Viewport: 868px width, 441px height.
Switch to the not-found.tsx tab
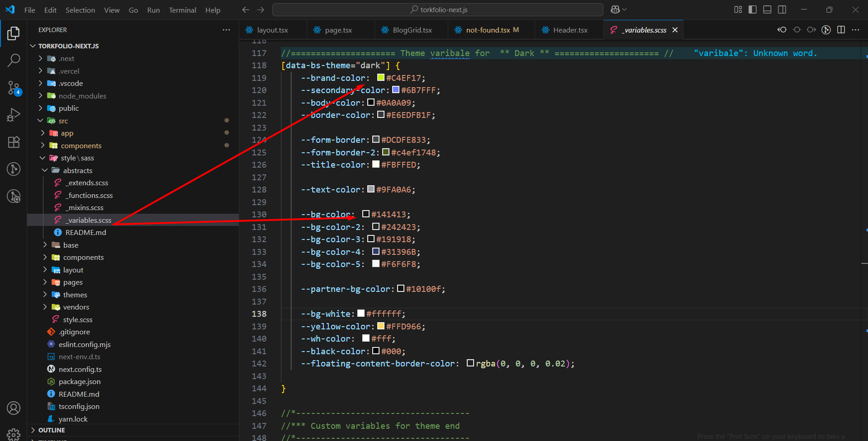click(x=491, y=30)
